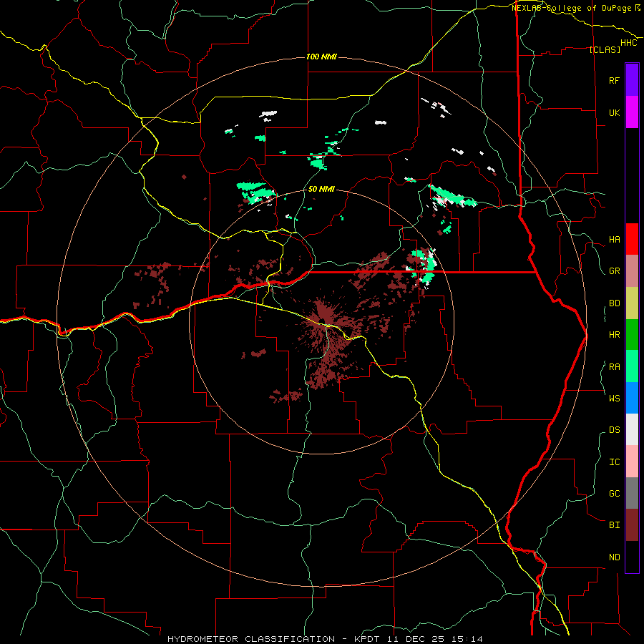Click the RA legend label
Screen dimensions: 644x644
click(614, 366)
